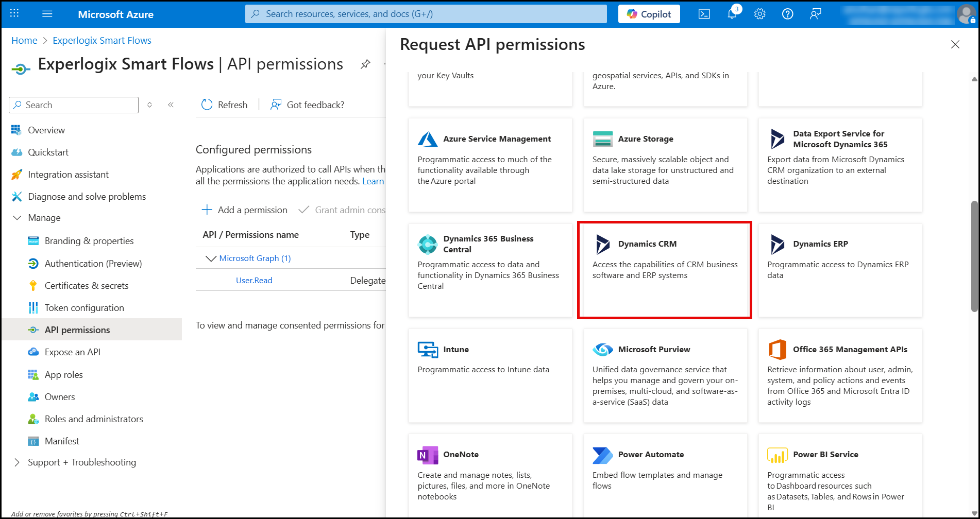This screenshot has height=519, width=980.
Task: Click Refresh in the toolbar
Action: pos(224,105)
